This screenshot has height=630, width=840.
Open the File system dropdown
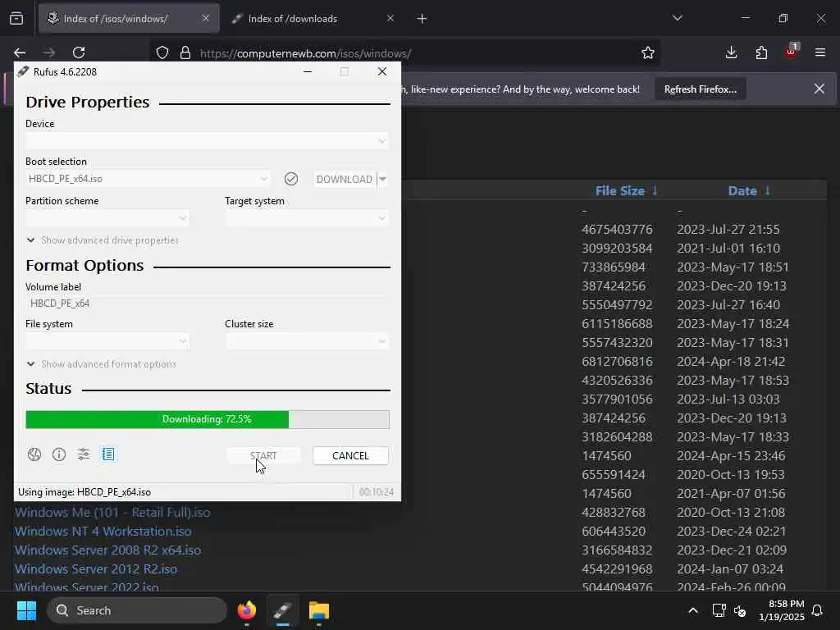point(107,341)
